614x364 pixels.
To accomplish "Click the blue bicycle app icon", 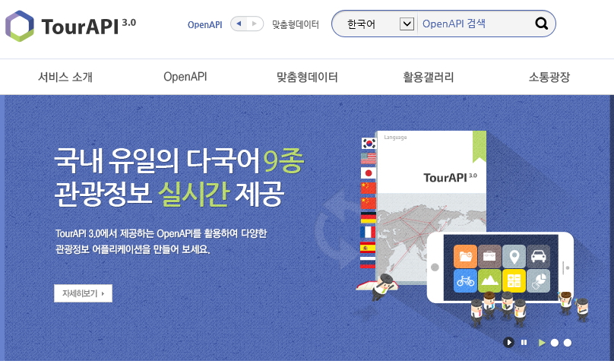I will (x=466, y=280).
